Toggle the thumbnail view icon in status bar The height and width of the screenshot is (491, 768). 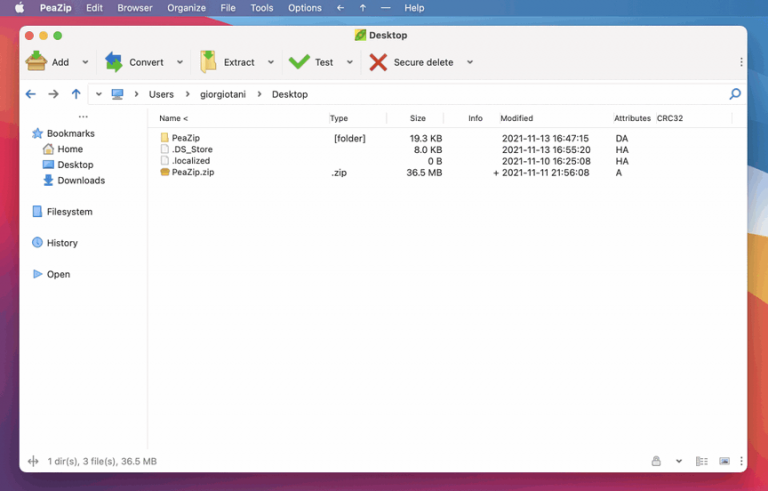(725, 461)
